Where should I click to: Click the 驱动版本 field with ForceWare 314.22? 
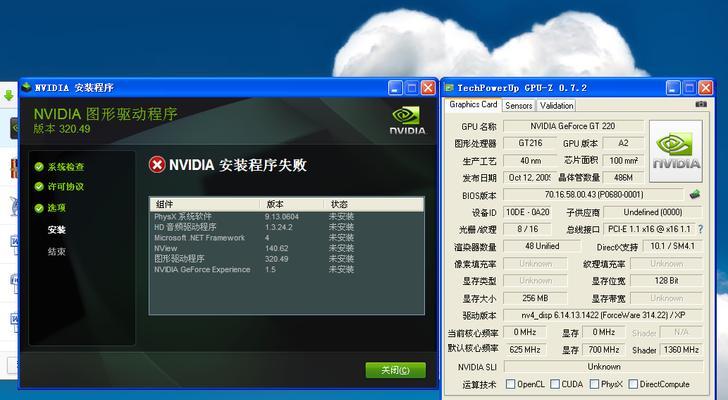point(603,315)
